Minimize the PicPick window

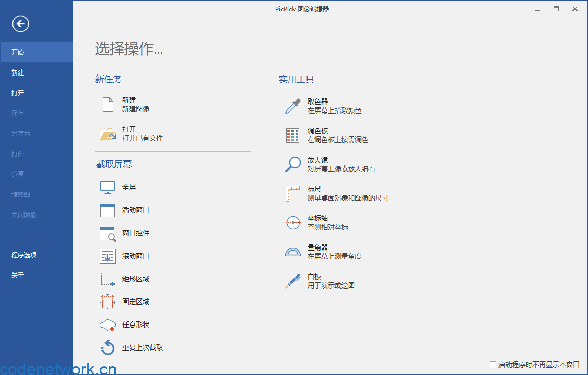538,9
